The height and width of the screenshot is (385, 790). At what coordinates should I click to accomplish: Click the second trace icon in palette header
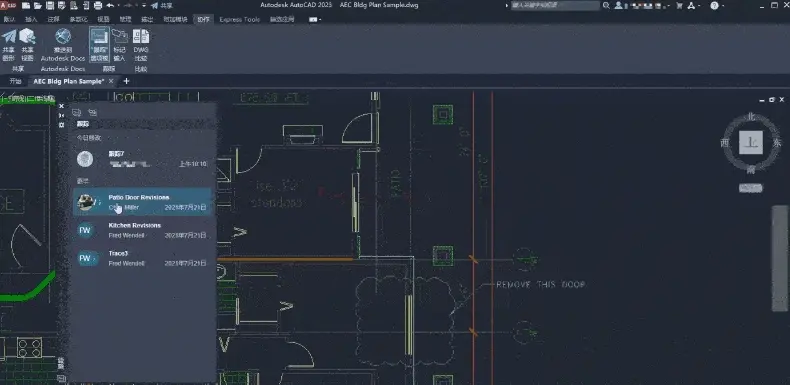(x=92, y=112)
